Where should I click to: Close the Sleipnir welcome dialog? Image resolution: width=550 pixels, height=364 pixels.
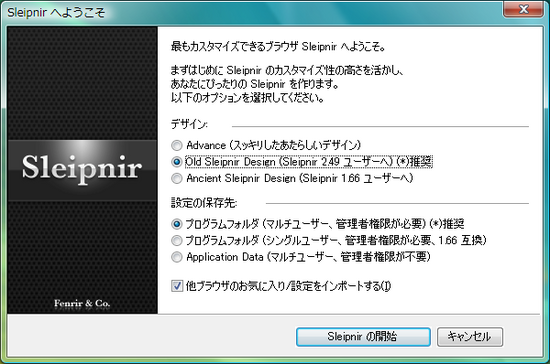523,9
